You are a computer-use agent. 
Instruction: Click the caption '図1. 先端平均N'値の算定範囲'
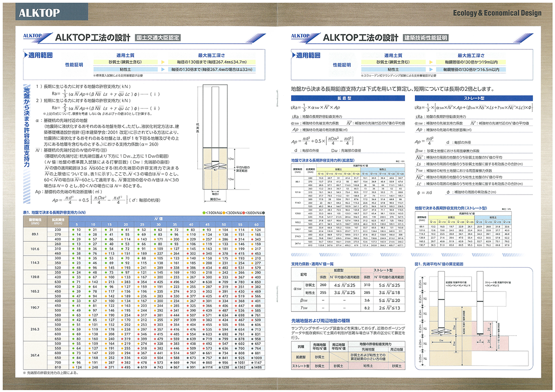click(439, 264)
